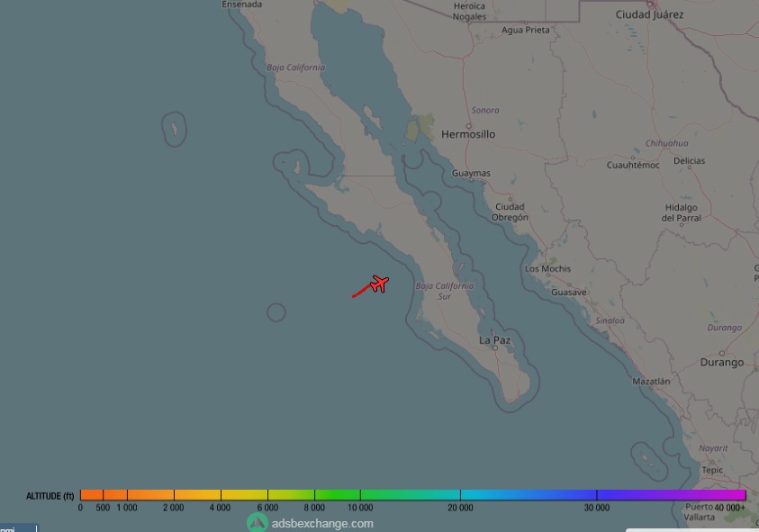This screenshot has width=759, height=532.
Task: Click the italic Nayarit state label
Action: (x=713, y=448)
